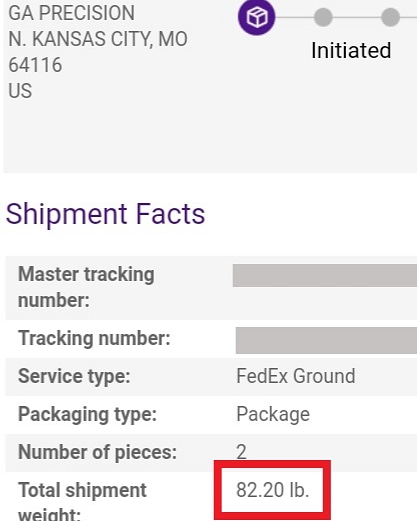Click the Package value text
The height and width of the screenshot is (521, 417).
click(273, 414)
